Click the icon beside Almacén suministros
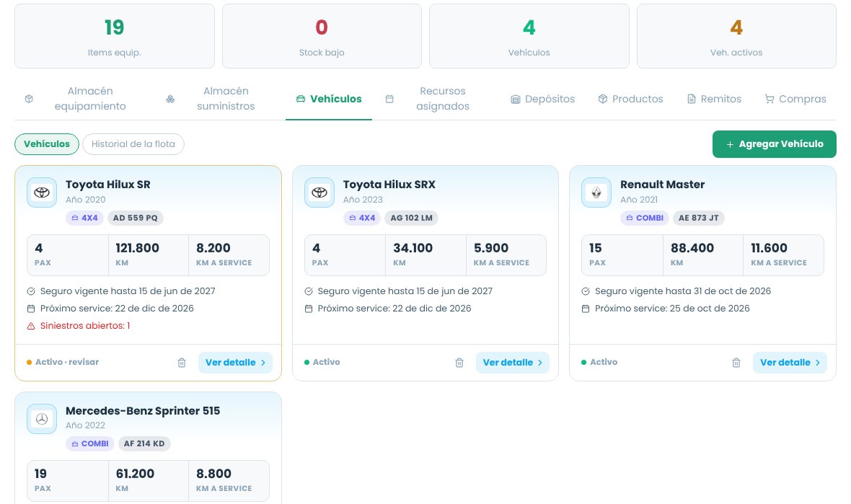This screenshot has height=504, width=851. click(170, 99)
